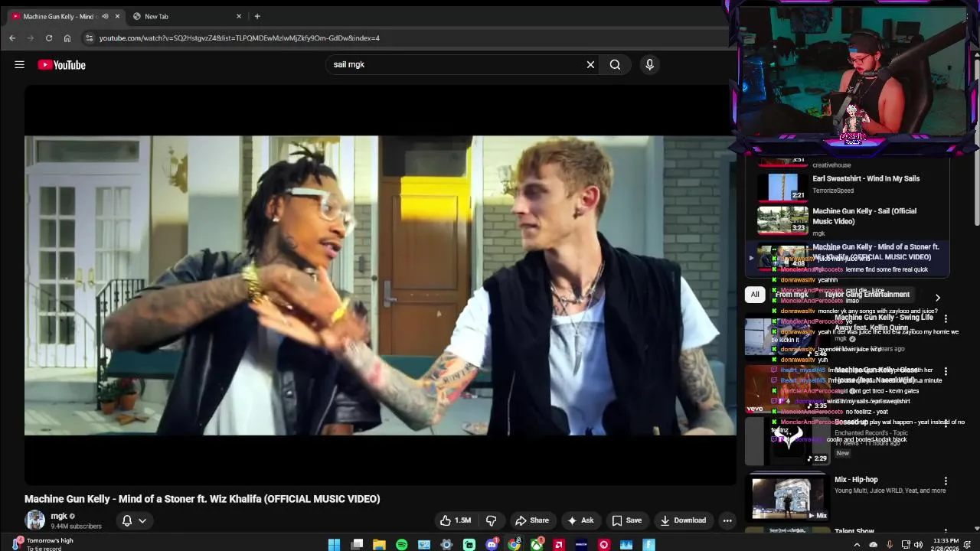Open the Sail thumbnail showing 3:23
This screenshot has width=980, height=551.
point(782,220)
